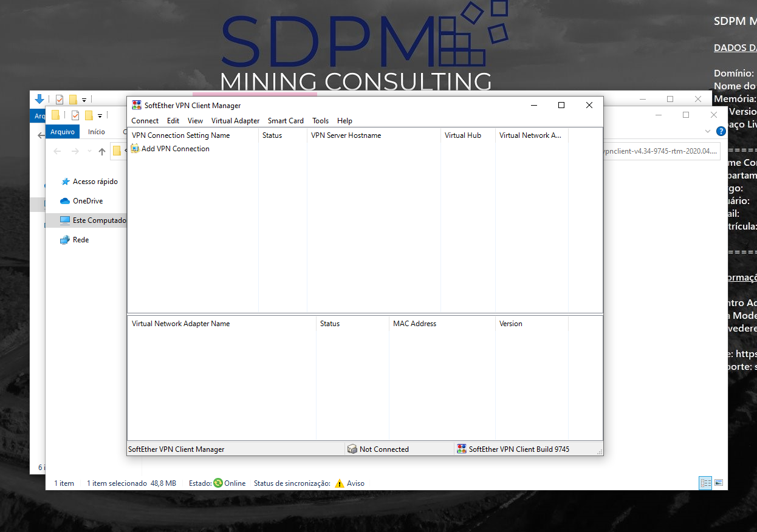Click the Not Connected status icon
Viewport: 757px width, 532px height.
coord(352,449)
